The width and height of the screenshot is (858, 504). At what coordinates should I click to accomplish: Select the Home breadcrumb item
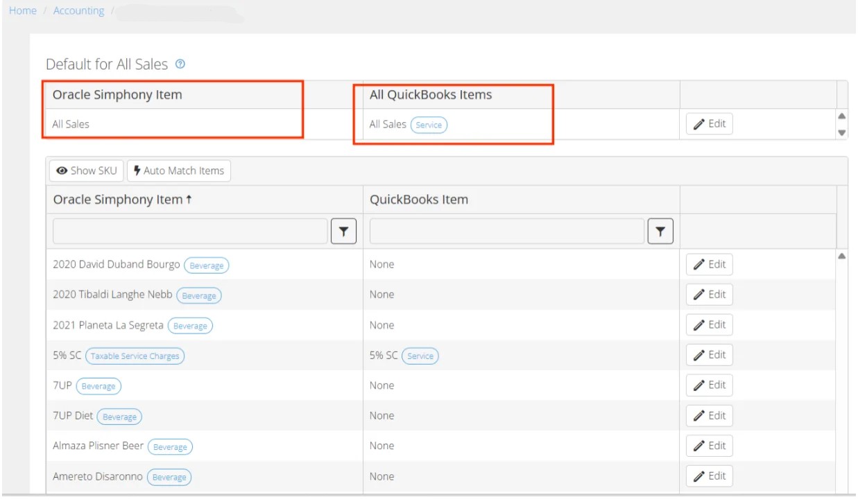tap(23, 10)
